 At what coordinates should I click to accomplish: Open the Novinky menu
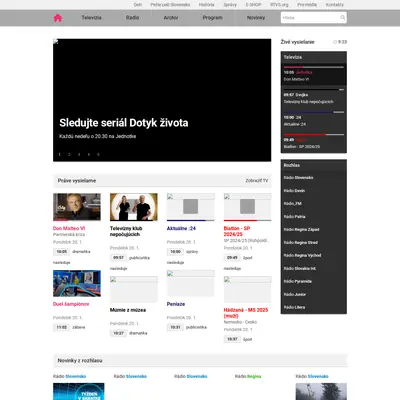pos(256,18)
